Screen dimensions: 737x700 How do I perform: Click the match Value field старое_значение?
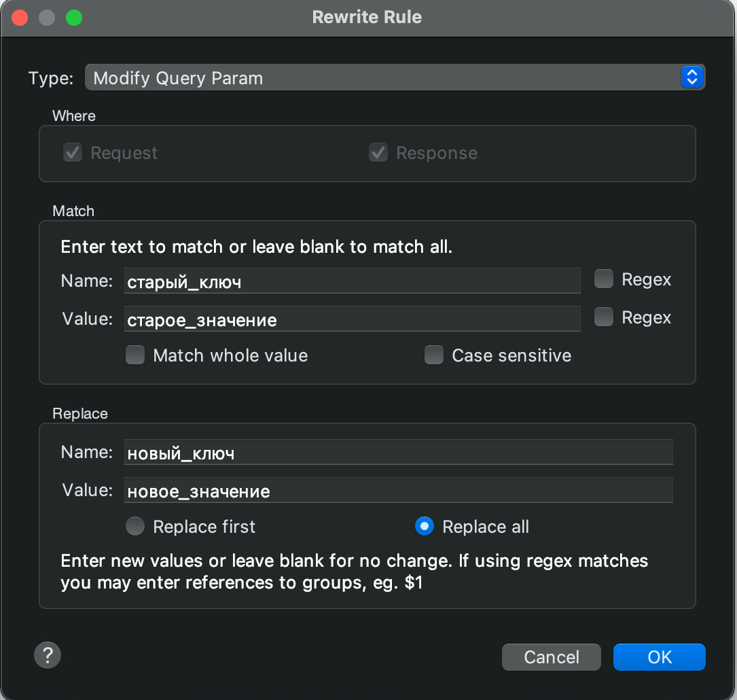point(352,319)
